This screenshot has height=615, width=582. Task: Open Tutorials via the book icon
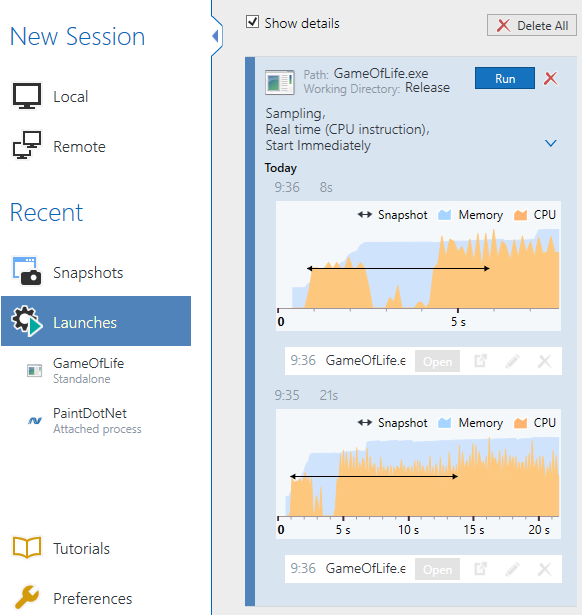click(x=27, y=547)
